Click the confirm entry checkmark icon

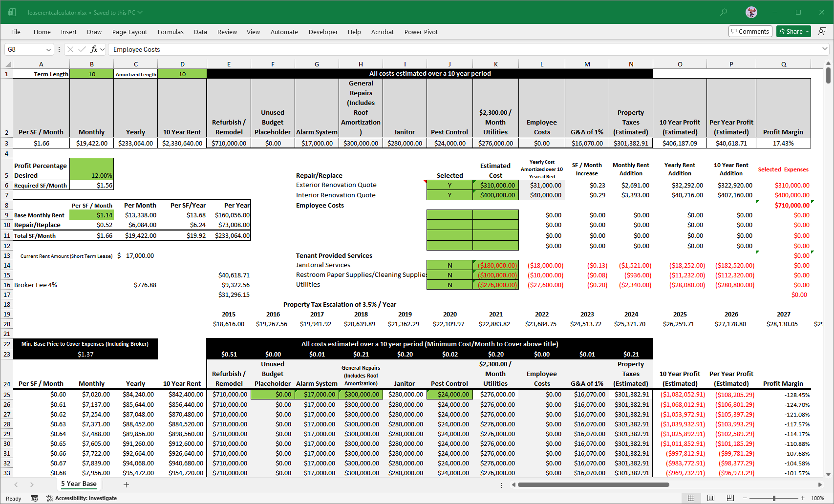pos(82,49)
